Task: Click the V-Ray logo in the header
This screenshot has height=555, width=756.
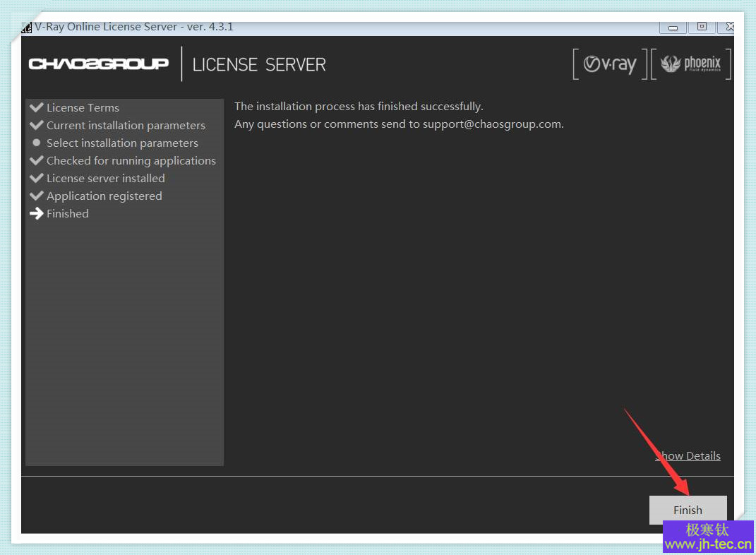Action: click(x=609, y=64)
